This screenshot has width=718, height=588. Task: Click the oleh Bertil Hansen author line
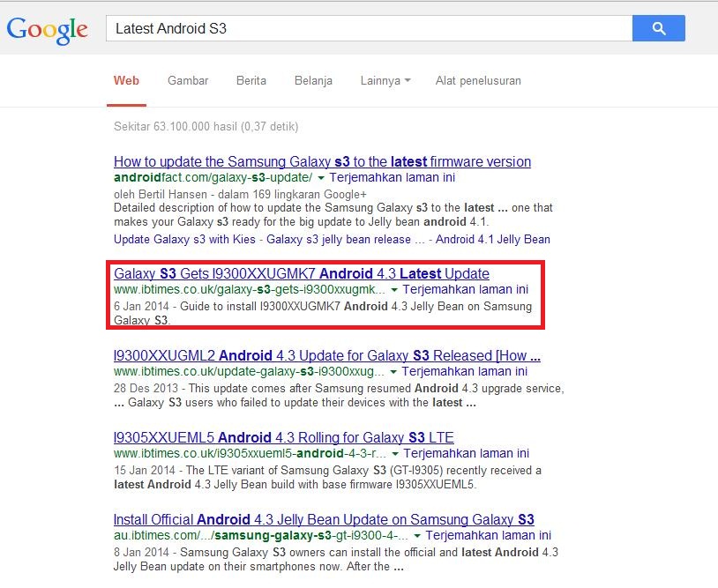[x=240, y=194]
